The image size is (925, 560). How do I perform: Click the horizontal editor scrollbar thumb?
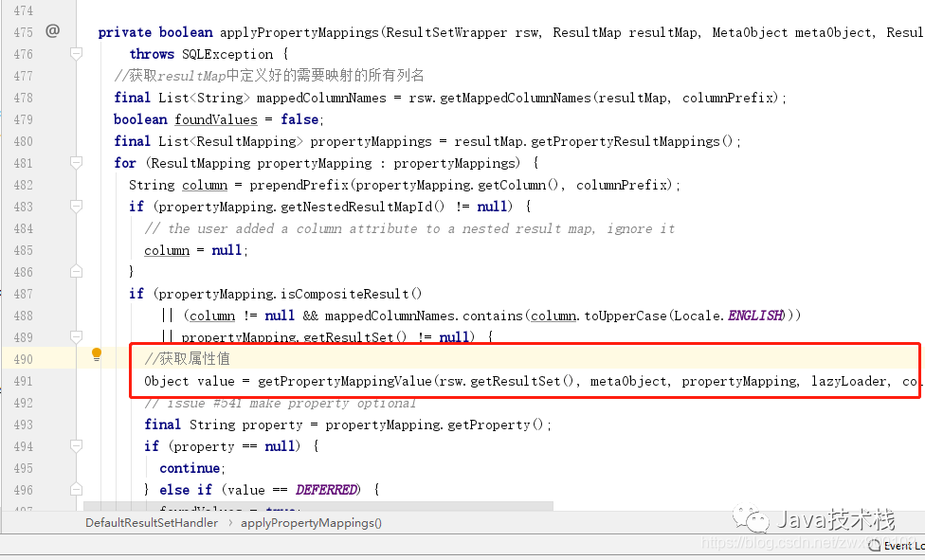pos(318,506)
